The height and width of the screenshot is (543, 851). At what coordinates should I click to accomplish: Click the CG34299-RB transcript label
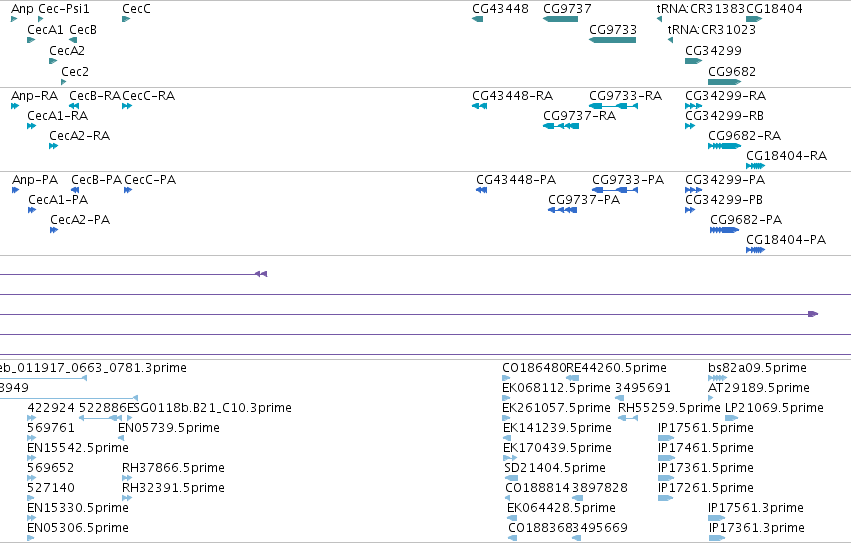click(724, 116)
